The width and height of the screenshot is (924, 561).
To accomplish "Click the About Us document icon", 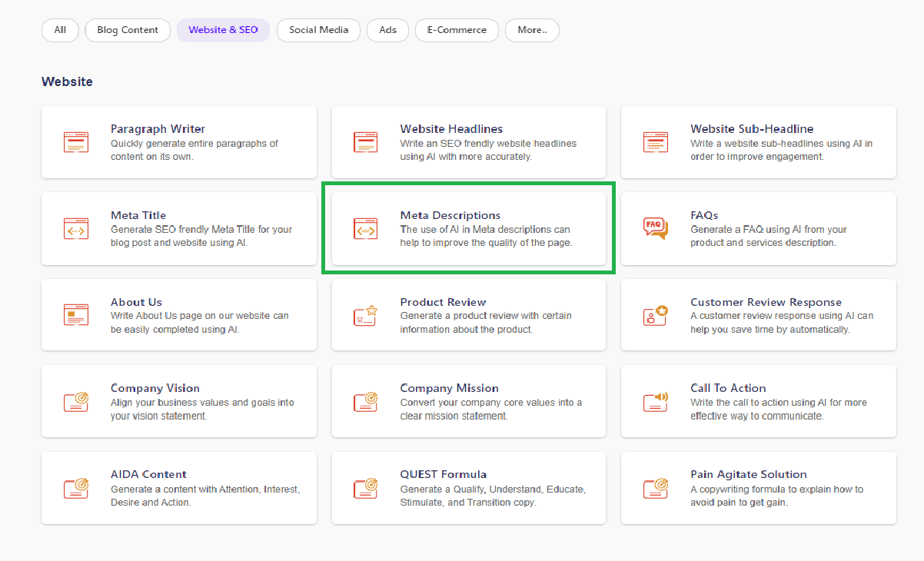I will coord(76,315).
